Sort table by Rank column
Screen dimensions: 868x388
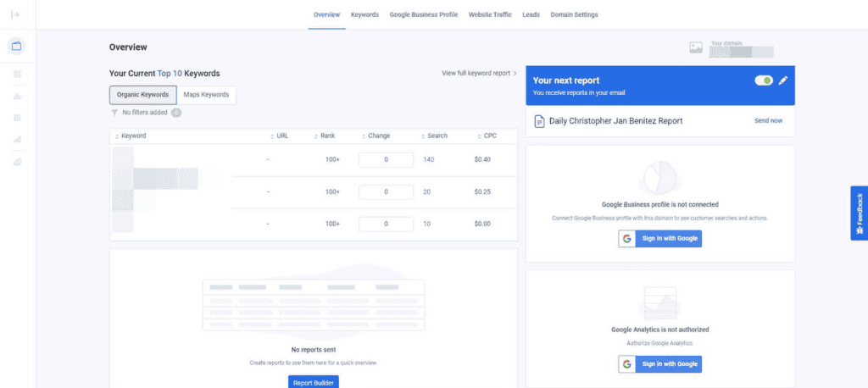point(327,136)
